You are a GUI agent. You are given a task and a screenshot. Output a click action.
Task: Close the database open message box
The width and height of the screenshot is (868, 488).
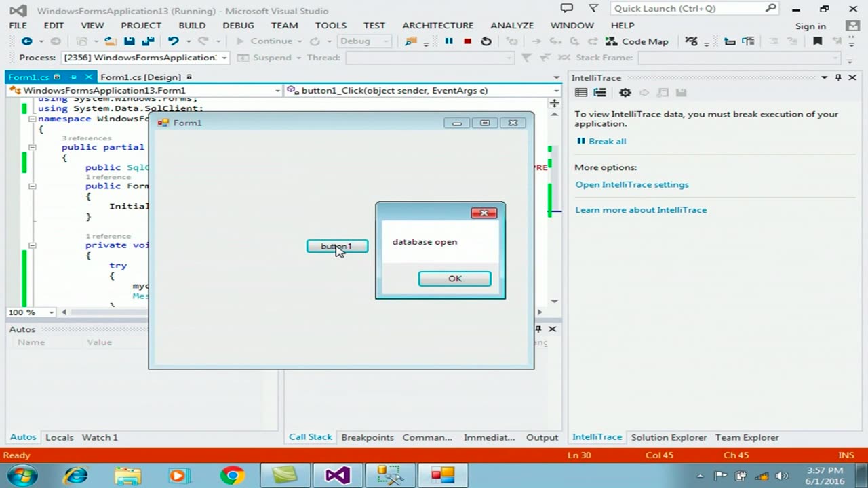(x=484, y=213)
